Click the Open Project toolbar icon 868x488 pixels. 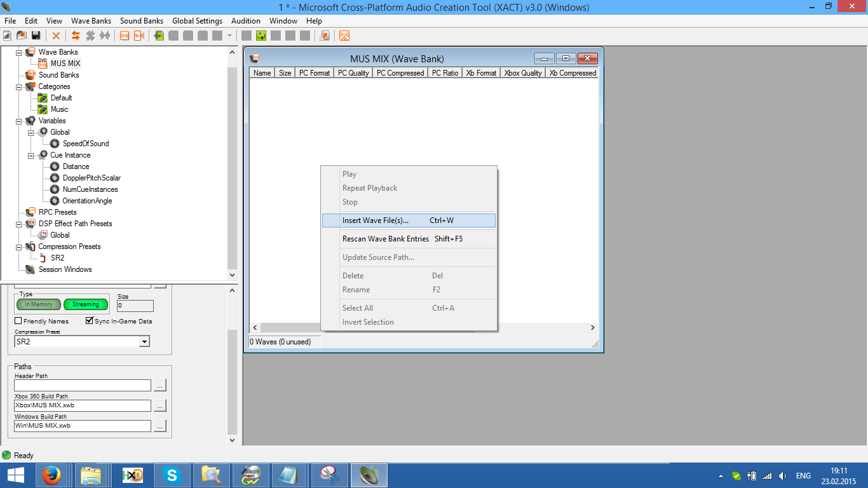tap(22, 36)
